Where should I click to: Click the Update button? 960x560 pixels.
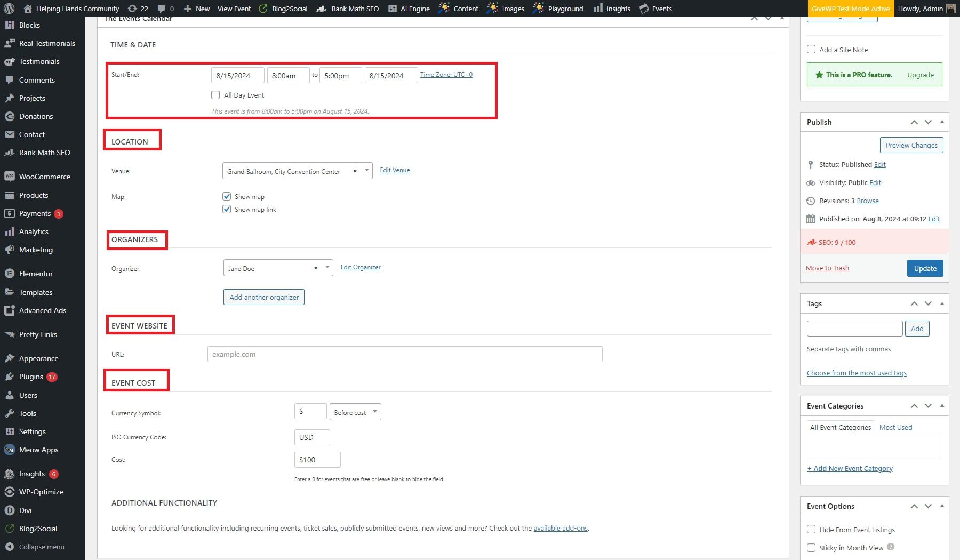click(925, 268)
